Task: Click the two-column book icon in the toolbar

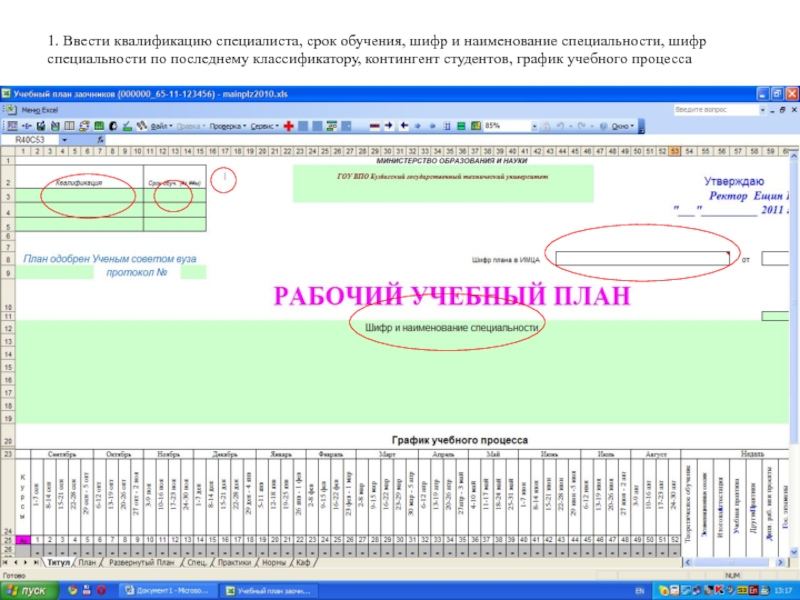Action: [69, 126]
